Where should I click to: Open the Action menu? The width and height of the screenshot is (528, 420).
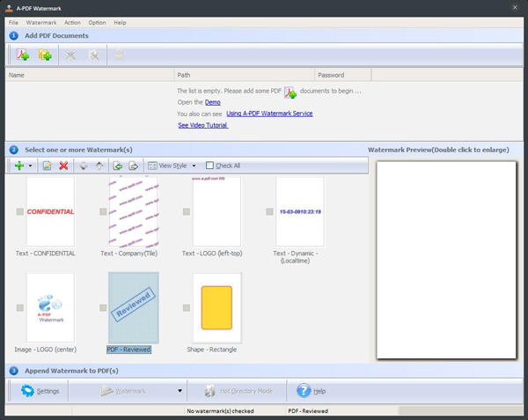click(72, 23)
